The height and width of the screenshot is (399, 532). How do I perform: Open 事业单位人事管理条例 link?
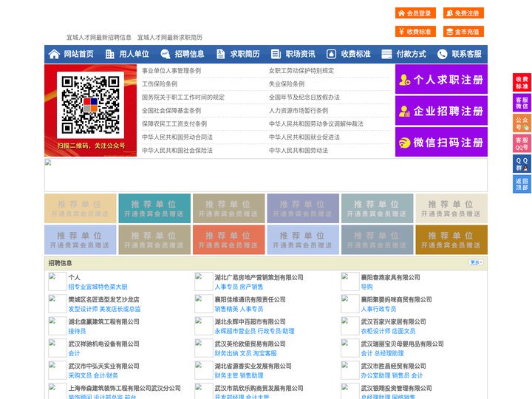171,71
